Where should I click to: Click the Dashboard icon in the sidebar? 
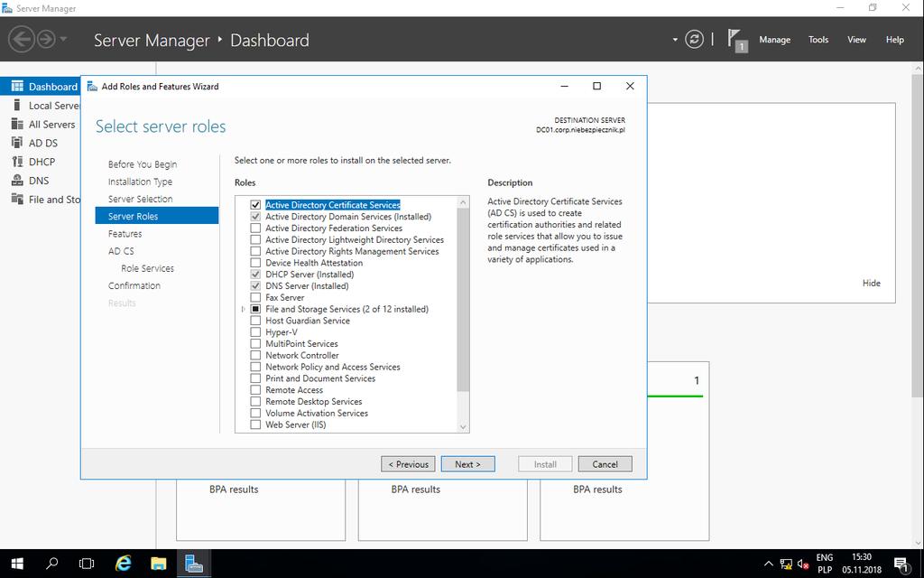pyautogui.click(x=17, y=87)
